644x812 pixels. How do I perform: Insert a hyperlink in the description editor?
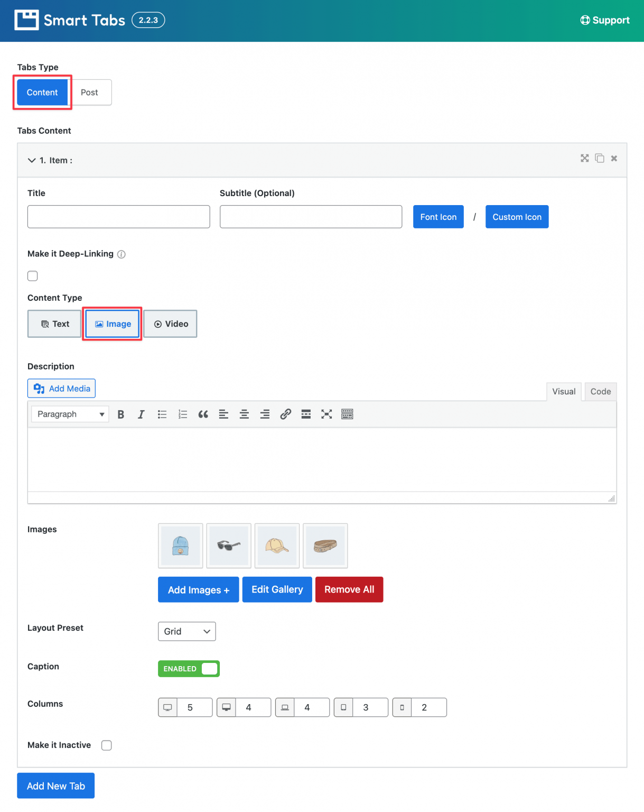(285, 414)
